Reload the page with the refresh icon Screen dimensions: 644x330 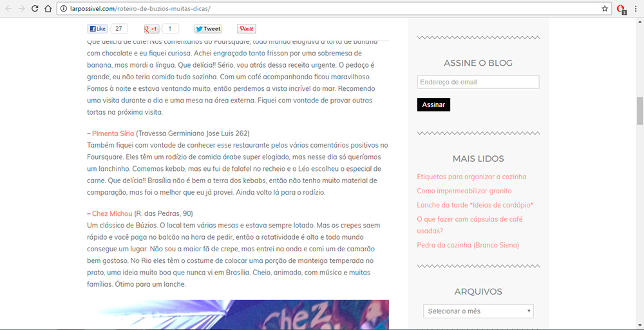click(35, 8)
